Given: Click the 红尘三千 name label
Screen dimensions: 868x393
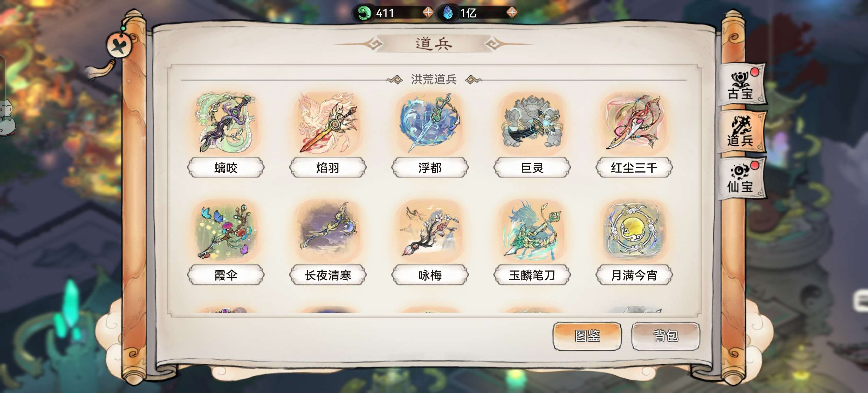Looking at the screenshot, I should (634, 167).
